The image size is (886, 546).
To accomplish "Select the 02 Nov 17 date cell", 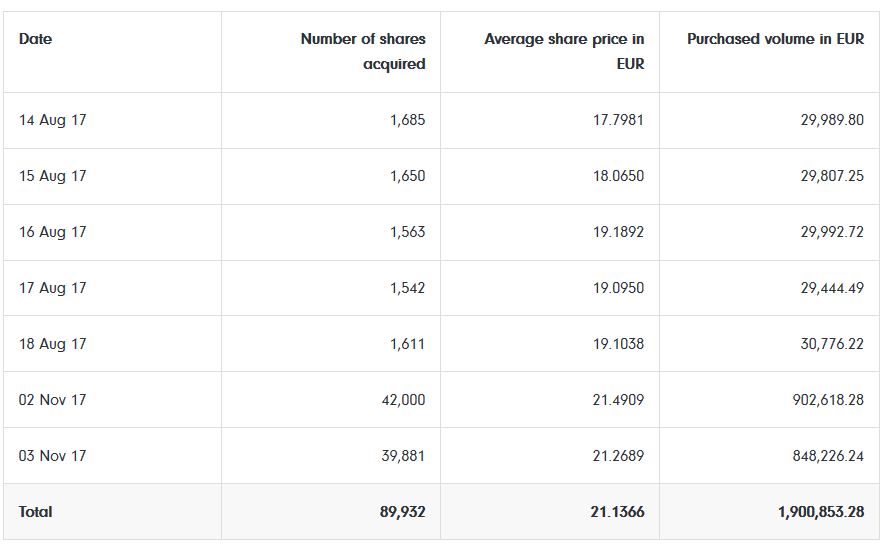I will tap(53, 400).
